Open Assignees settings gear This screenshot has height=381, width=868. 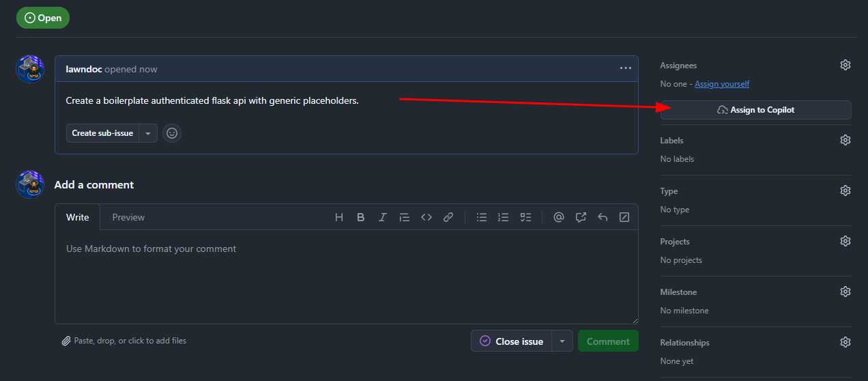click(845, 65)
